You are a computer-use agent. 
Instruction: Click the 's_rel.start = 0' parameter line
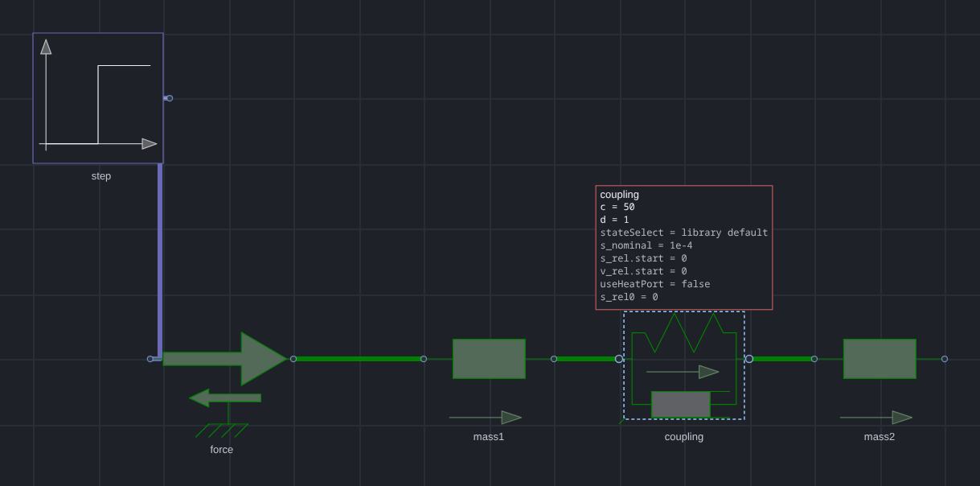tap(644, 258)
